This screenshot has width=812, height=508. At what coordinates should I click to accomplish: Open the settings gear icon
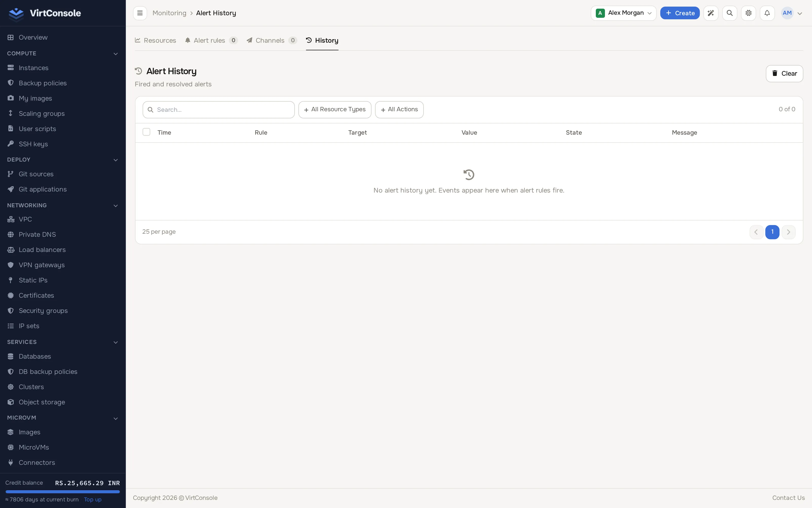[x=748, y=13]
